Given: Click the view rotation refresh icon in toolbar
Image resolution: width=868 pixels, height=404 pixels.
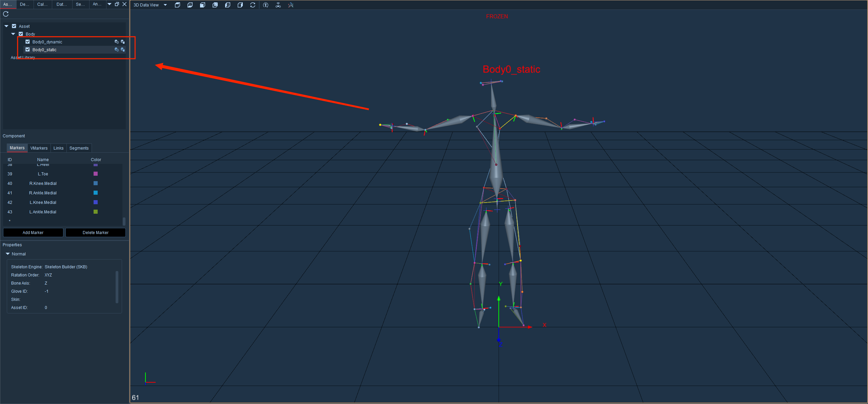Looking at the screenshot, I should coord(253,5).
